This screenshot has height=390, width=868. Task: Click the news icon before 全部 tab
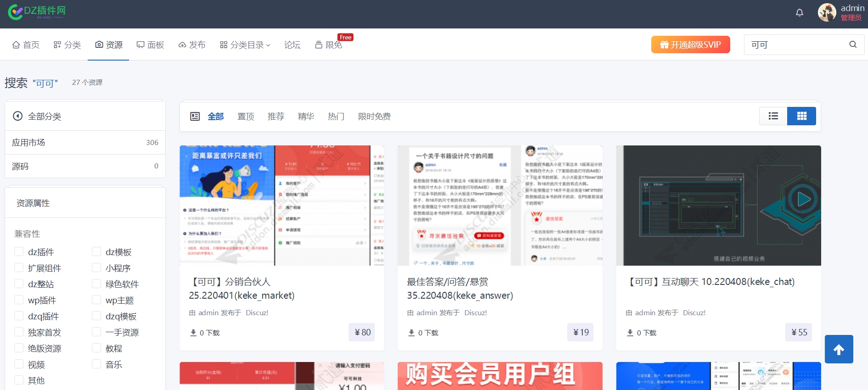(x=195, y=117)
